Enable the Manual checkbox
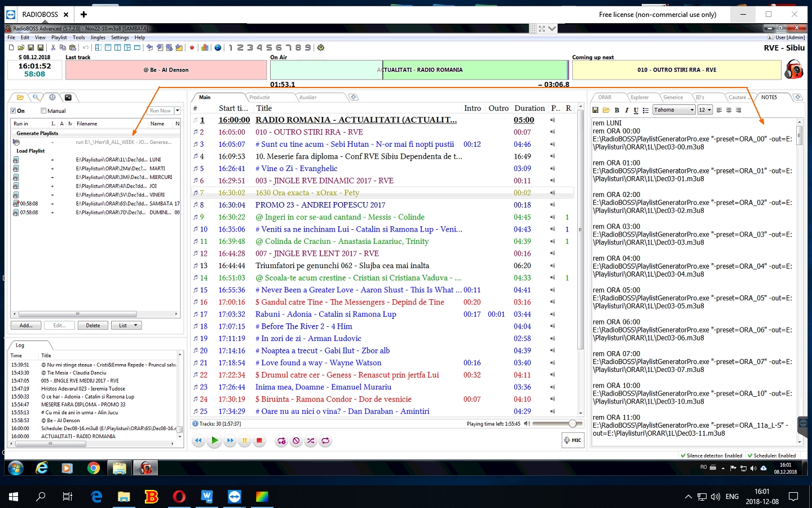 (43, 111)
